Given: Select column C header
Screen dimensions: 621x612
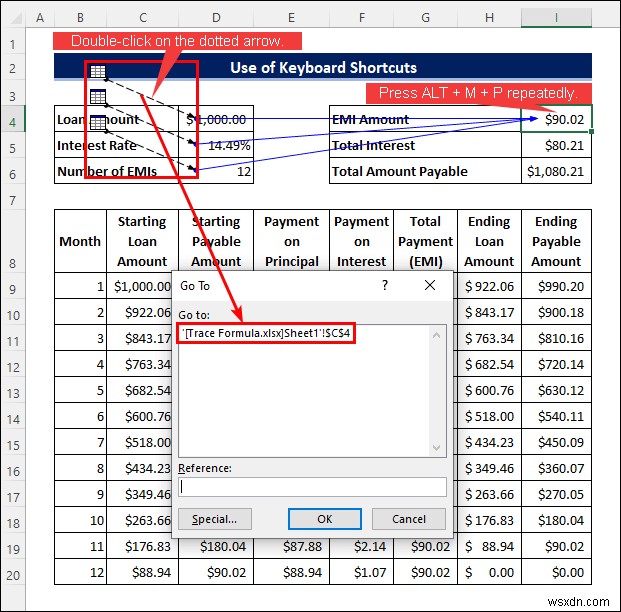Looking at the screenshot, I should click(143, 17).
